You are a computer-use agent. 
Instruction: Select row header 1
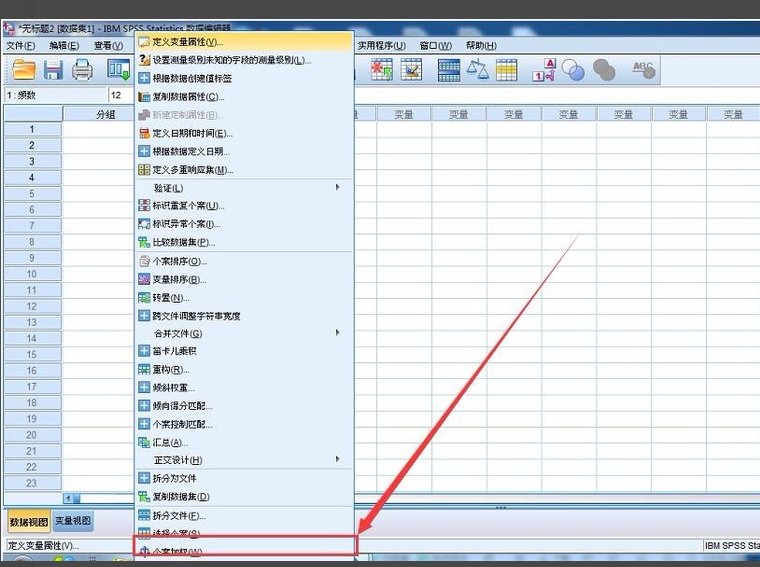point(32,129)
